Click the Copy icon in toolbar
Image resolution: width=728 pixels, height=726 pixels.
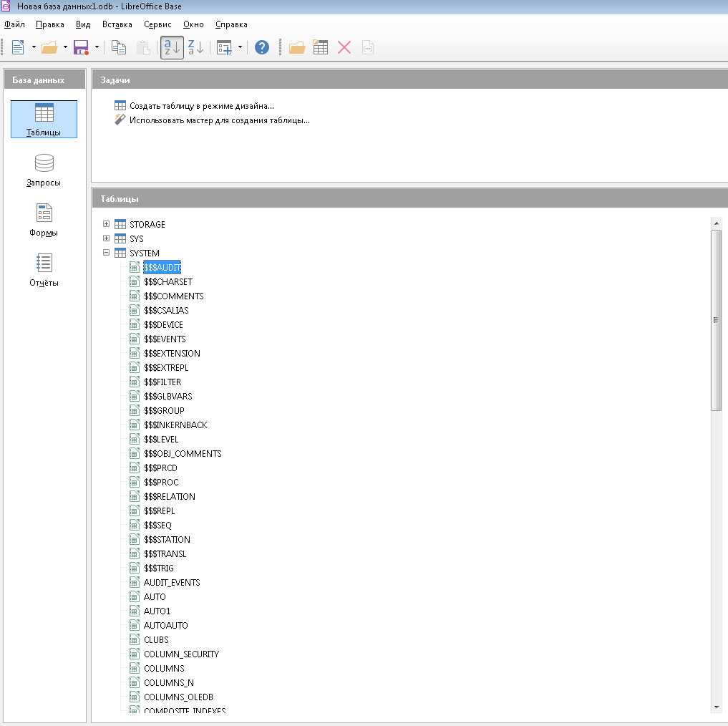119,48
